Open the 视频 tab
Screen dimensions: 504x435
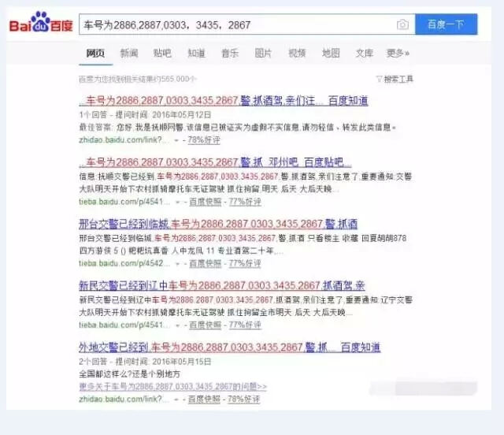[x=297, y=53]
